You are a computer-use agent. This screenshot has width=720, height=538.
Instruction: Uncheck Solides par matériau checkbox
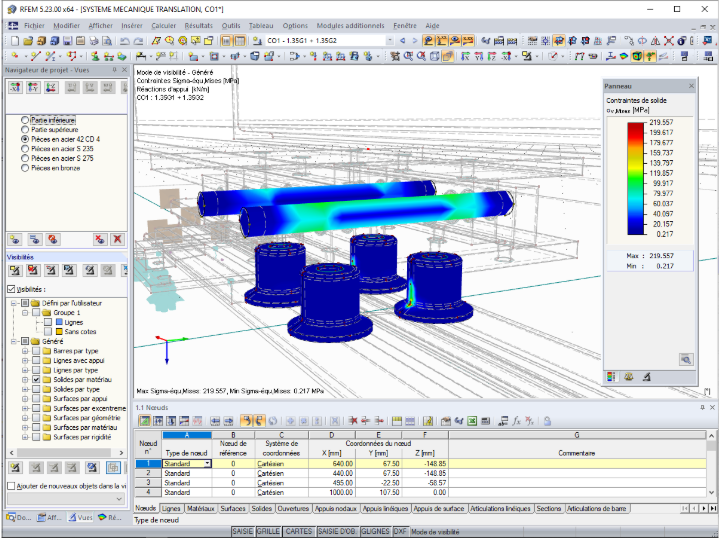[36, 380]
